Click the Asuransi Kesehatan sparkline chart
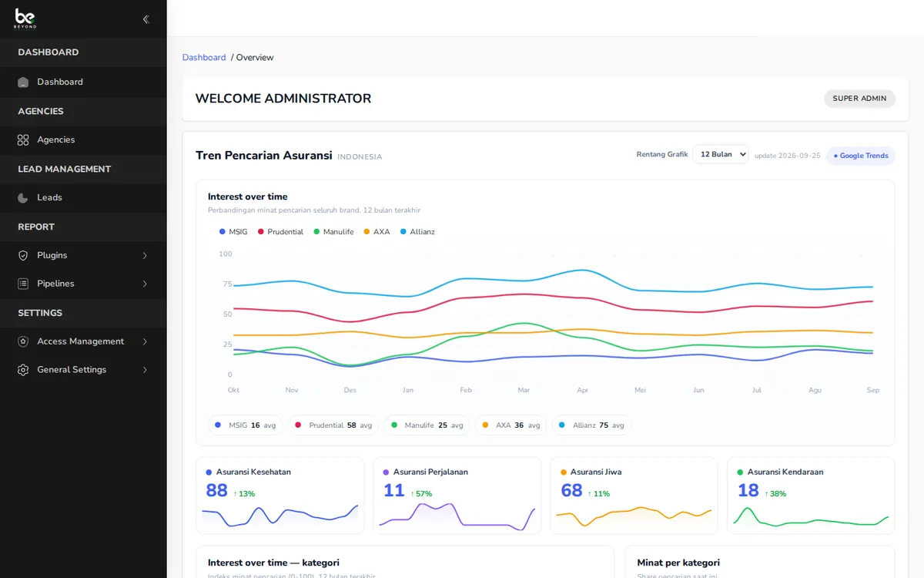The image size is (924, 578). coord(280,516)
